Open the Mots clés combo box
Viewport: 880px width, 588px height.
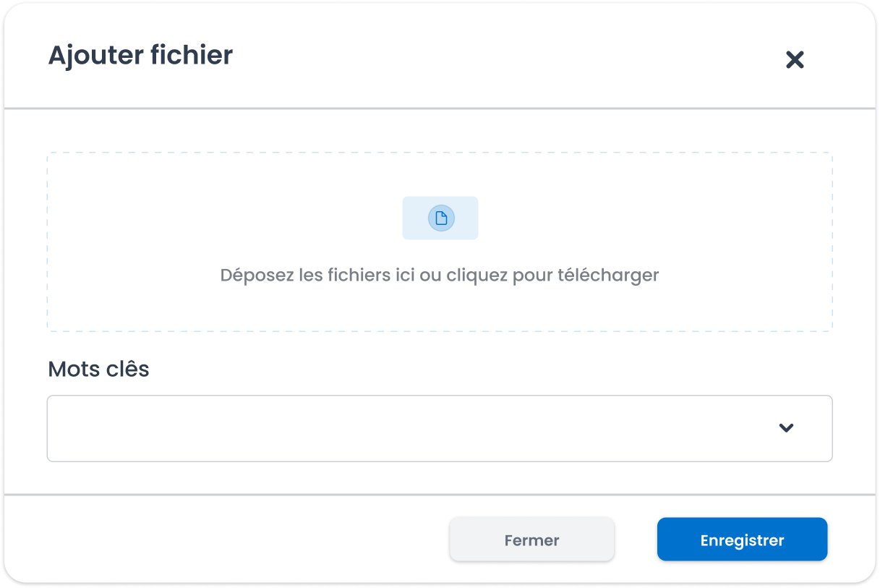[x=440, y=428]
